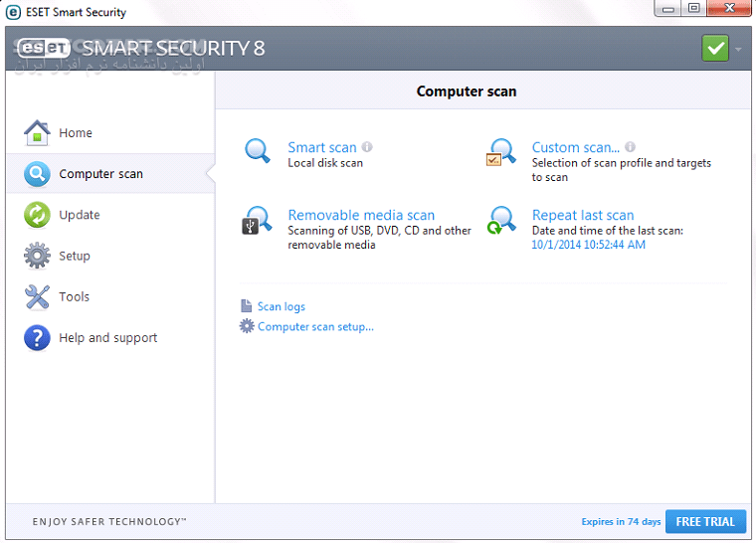
Task: Click the blue Help question mark icon
Action: point(37,337)
